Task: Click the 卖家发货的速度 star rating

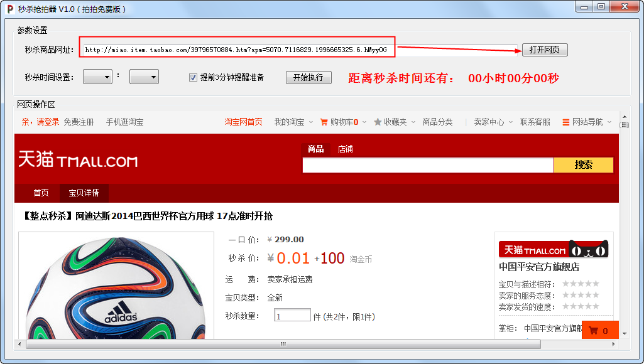Action: 581,306
